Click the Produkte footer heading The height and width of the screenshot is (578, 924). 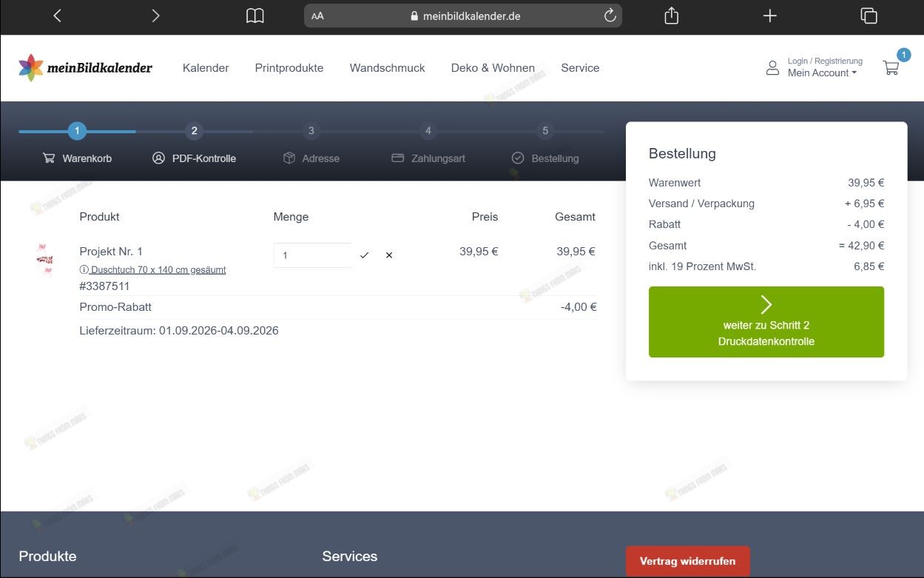pyautogui.click(x=47, y=557)
